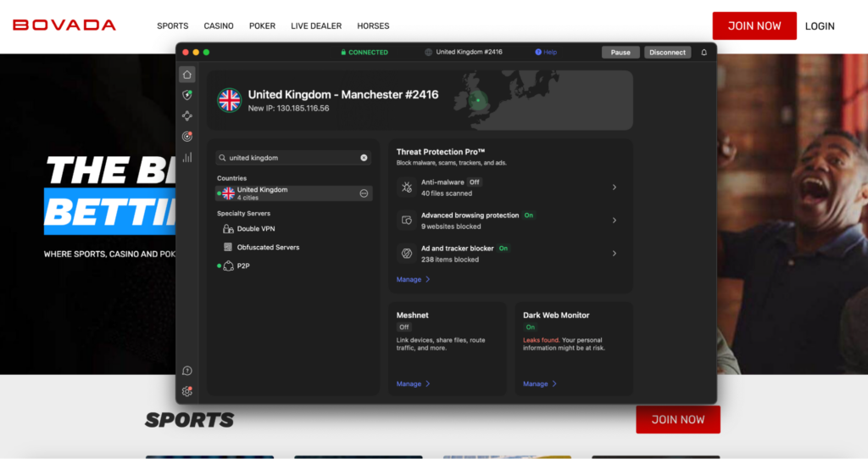Screen dimensions: 868x459
Task: Open the help/support icon at sidebar bottom
Action: click(187, 371)
